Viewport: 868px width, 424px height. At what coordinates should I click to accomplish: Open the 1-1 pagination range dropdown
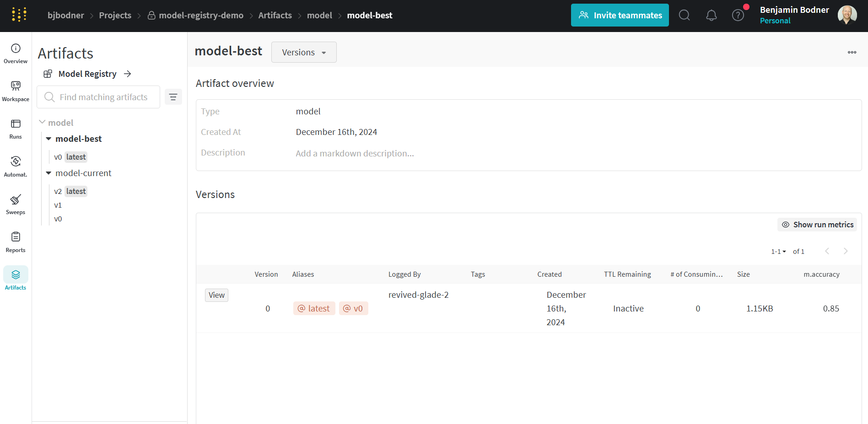tap(778, 252)
